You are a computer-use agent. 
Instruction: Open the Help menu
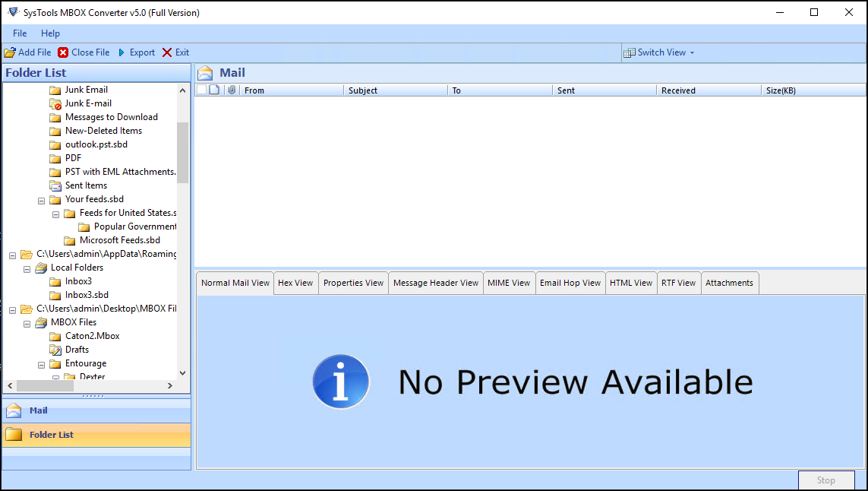click(50, 33)
